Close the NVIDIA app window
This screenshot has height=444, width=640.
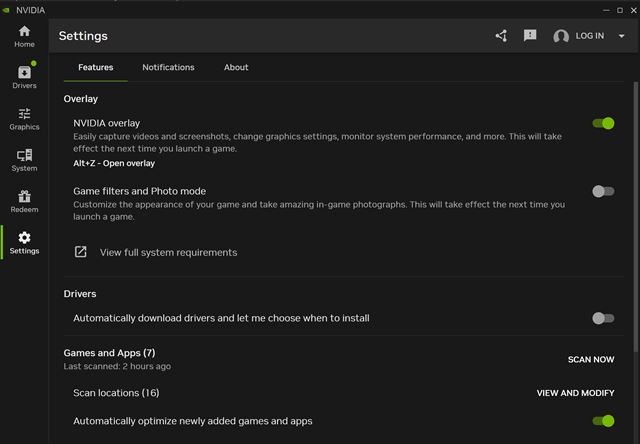coord(633,10)
